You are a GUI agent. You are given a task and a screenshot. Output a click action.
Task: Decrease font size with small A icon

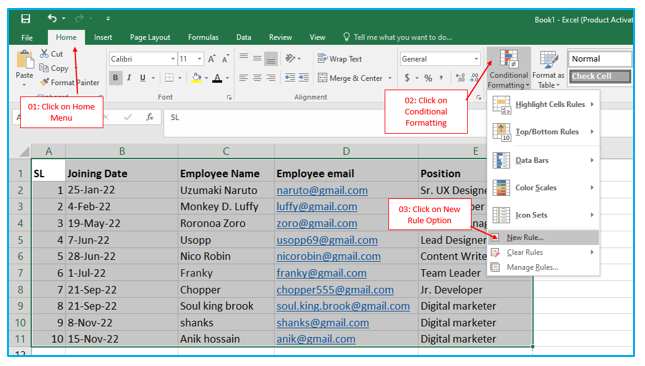pyautogui.click(x=225, y=59)
